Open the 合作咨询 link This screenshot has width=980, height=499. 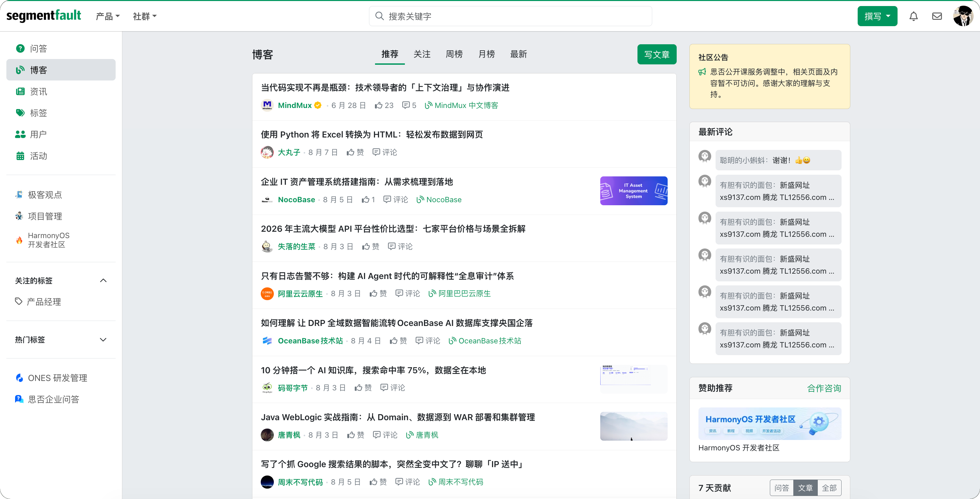[x=824, y=388]
